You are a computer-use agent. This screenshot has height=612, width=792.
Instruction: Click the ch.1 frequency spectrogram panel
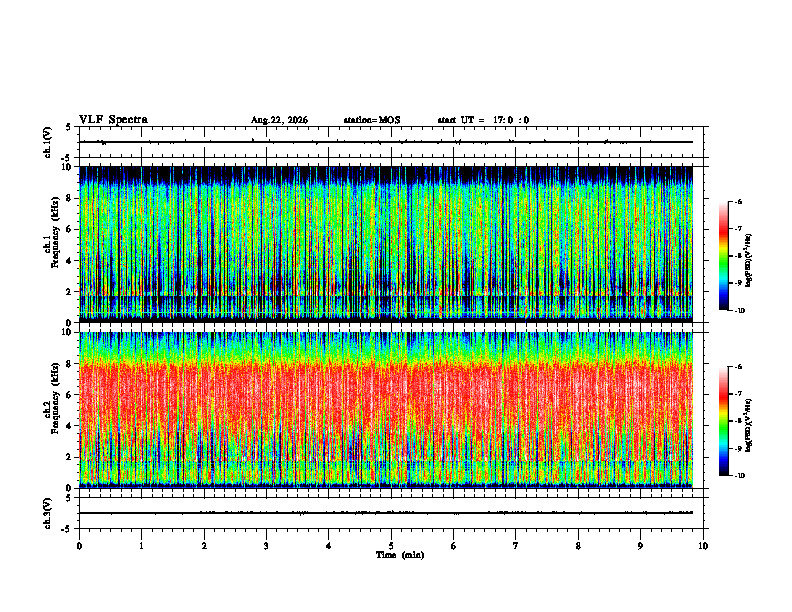(x=386, y=244)
